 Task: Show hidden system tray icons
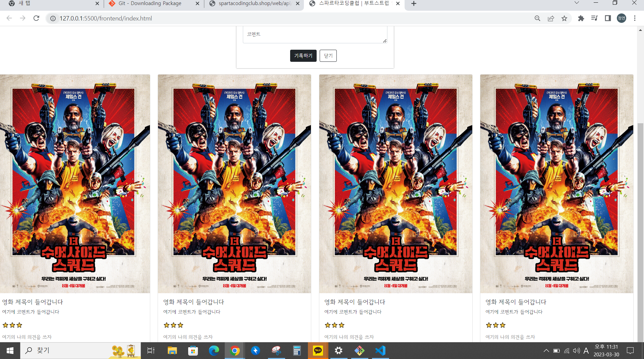(x=546, y=351)
